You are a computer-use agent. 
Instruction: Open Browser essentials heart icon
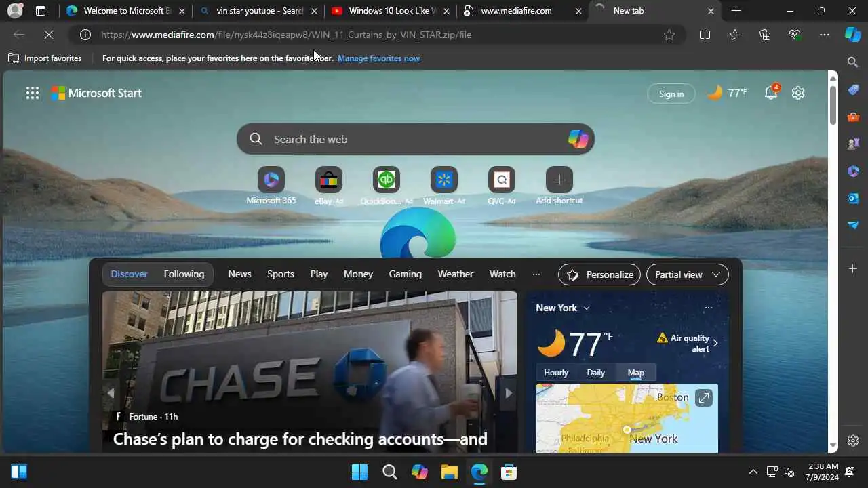(795, 35)
